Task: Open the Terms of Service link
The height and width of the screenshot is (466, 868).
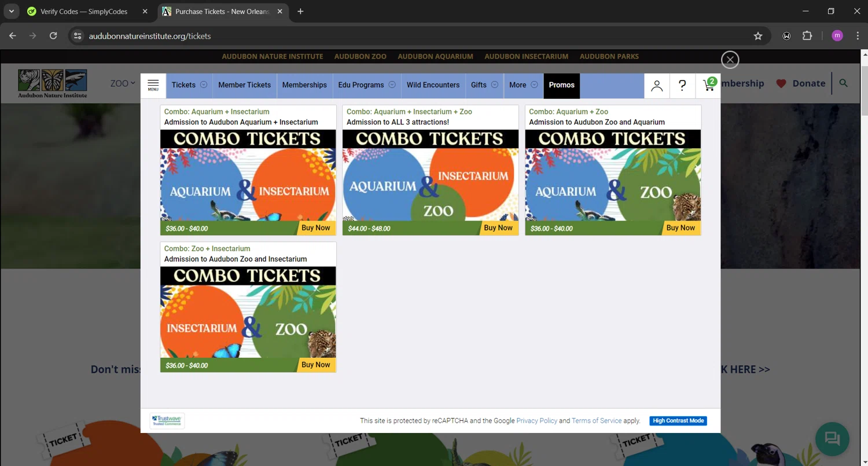Action: tap(597, 421)
